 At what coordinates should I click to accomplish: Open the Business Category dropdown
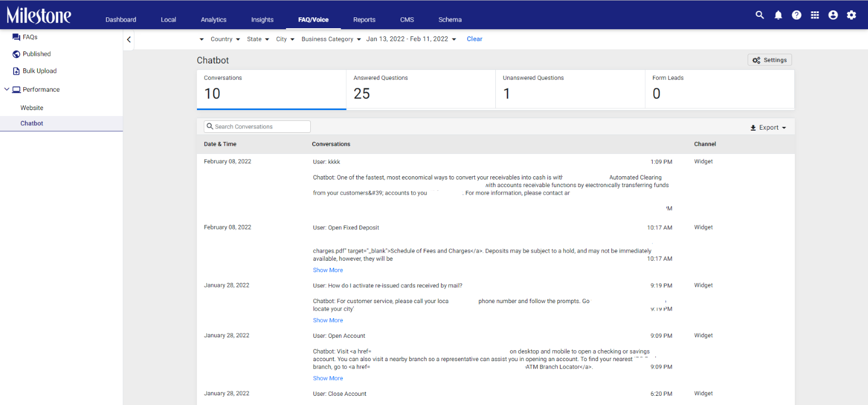331,39
